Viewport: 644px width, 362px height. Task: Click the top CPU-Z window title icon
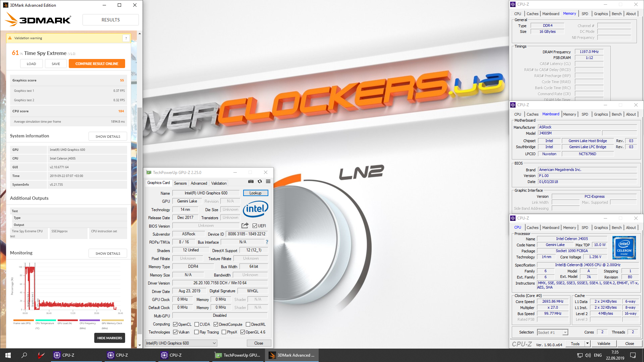(513, 4)
